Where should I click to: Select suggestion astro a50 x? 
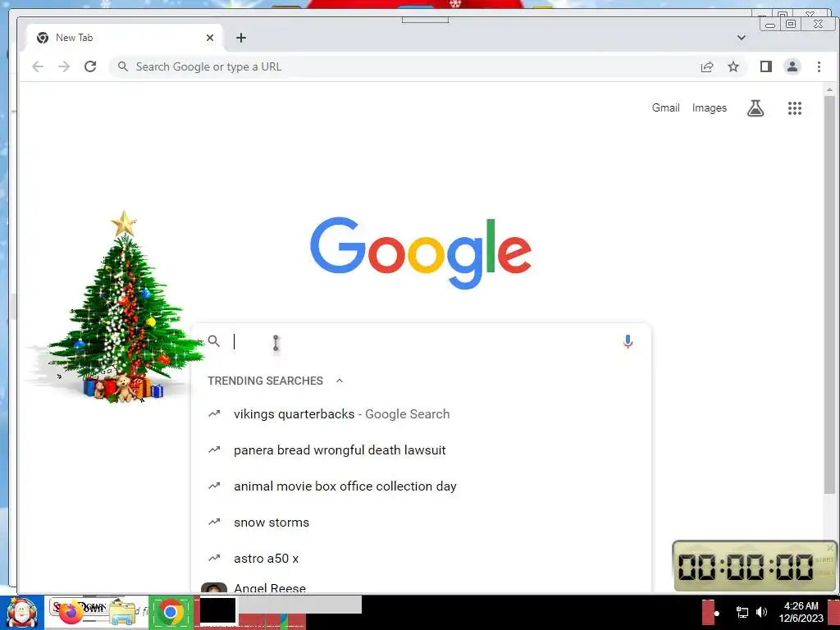[x=421, y=558]
